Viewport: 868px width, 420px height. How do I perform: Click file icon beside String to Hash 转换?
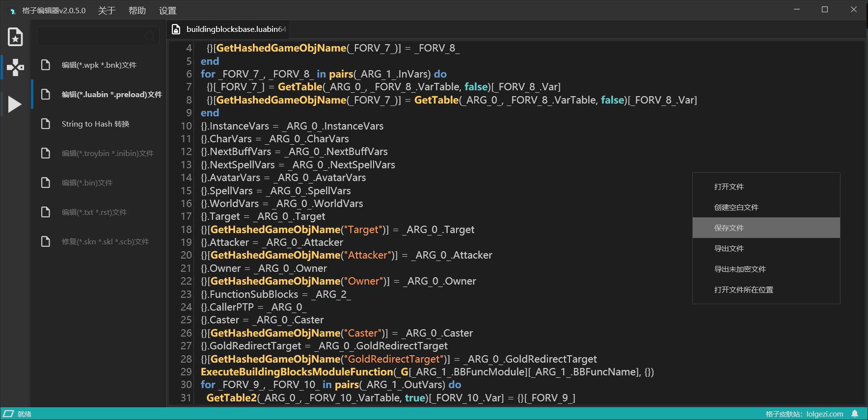pyautogui.click(x=46, y=124)
